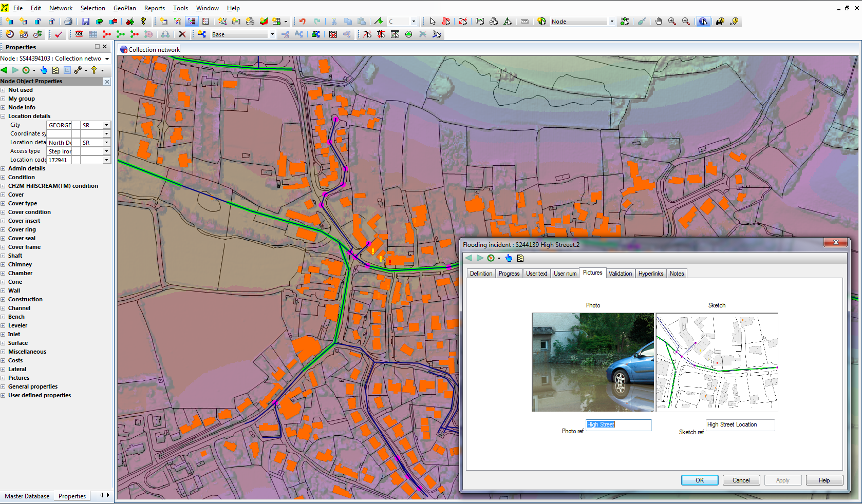Select the text label A tool

508,22
